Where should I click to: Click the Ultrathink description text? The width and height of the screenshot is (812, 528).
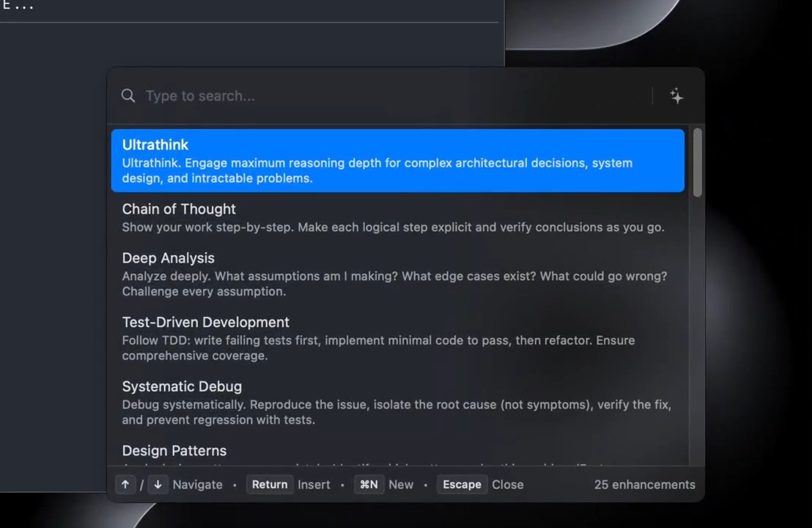pyautogui.click(x=377, y=170)
